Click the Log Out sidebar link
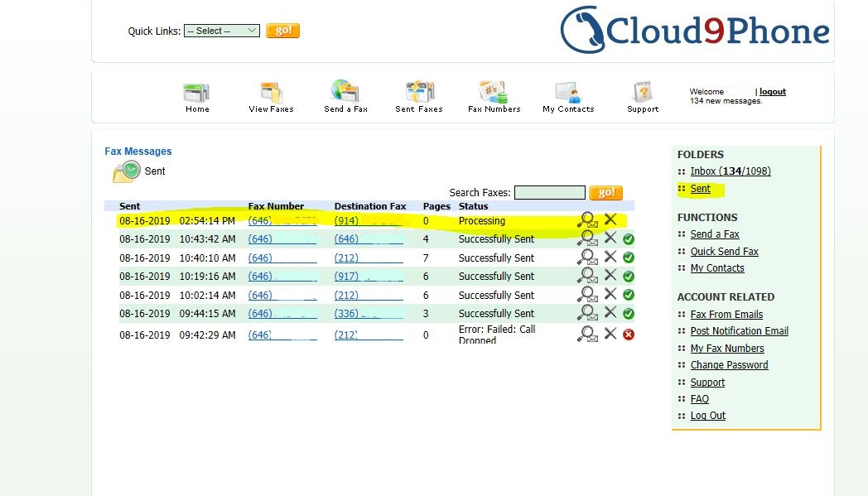This screenshot has height=496, width=868. click(707, 415)
